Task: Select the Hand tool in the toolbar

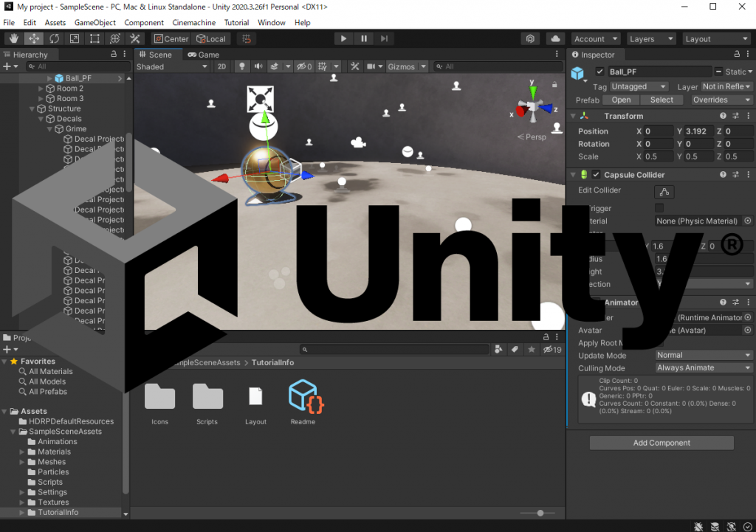Action: click(x=13, y=38)
